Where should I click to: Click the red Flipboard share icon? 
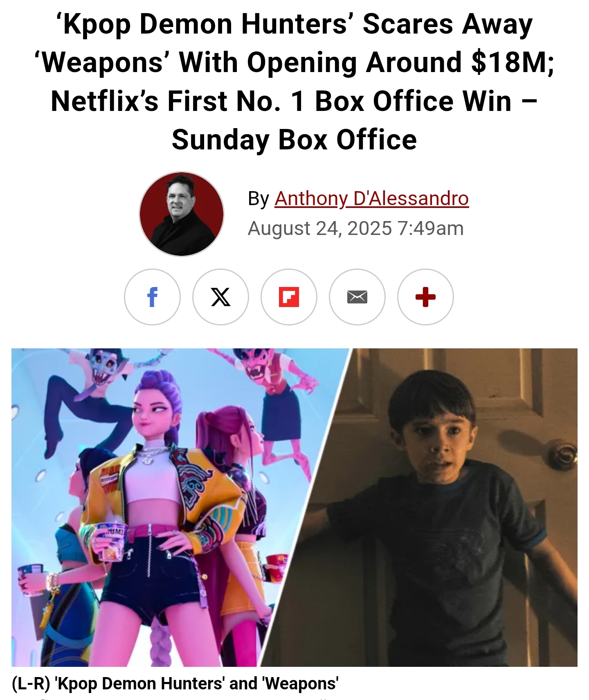[x=289, y=297]
